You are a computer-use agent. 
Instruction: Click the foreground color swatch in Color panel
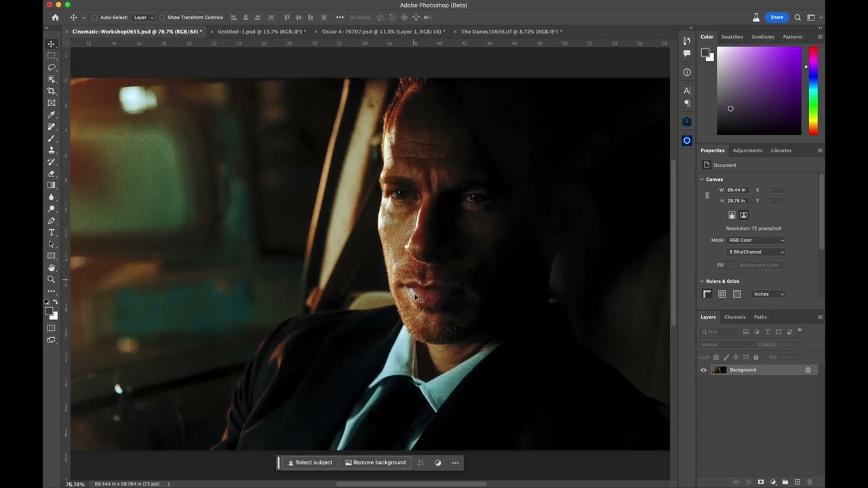click(705, 53)
